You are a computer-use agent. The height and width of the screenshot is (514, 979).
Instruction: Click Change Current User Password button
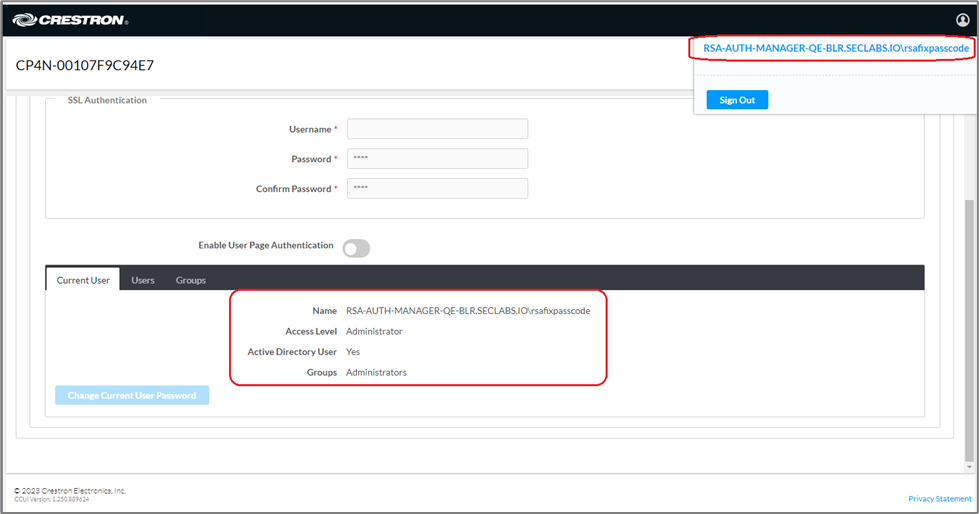[132, 396]
